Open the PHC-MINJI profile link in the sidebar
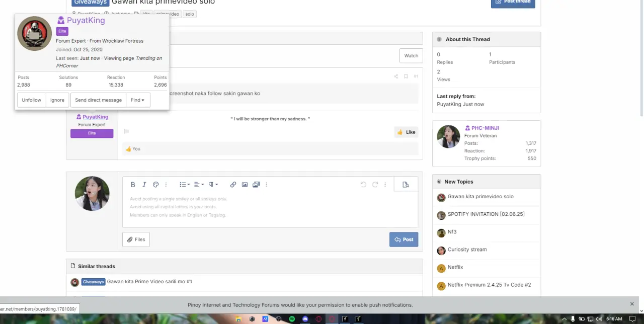644x324 pixels. [485, 128]
